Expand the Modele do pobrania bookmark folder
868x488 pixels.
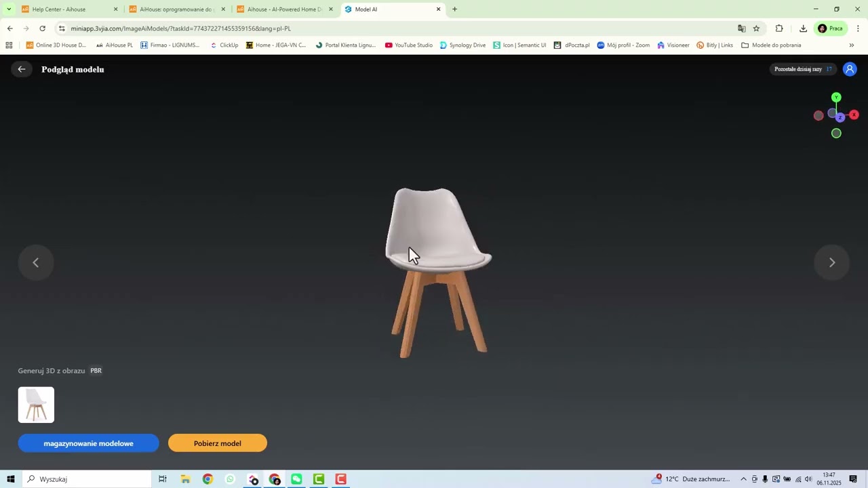click(771, 45)
